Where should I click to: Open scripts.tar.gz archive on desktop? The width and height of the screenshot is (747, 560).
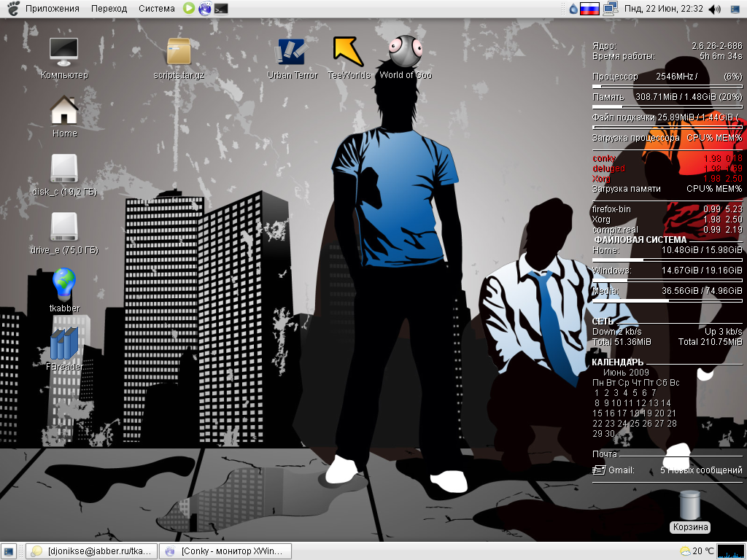(x=179, y=52)
